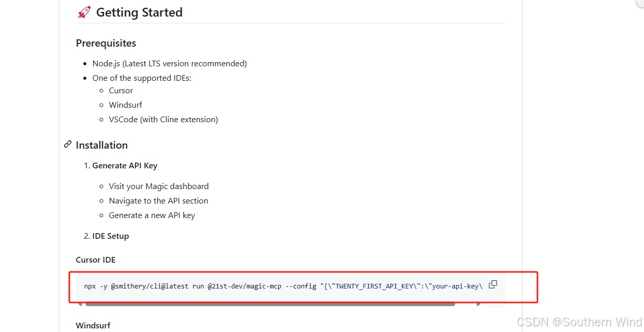Click VSCode (with Cline extension) list item
The height and width of the screenshot is (332, 644).
163,119
